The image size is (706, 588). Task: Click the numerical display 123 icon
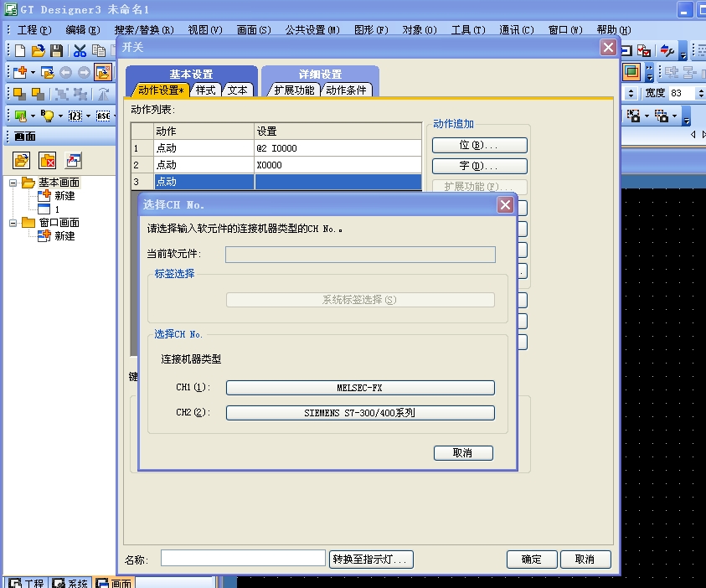[x=75, y=116]
